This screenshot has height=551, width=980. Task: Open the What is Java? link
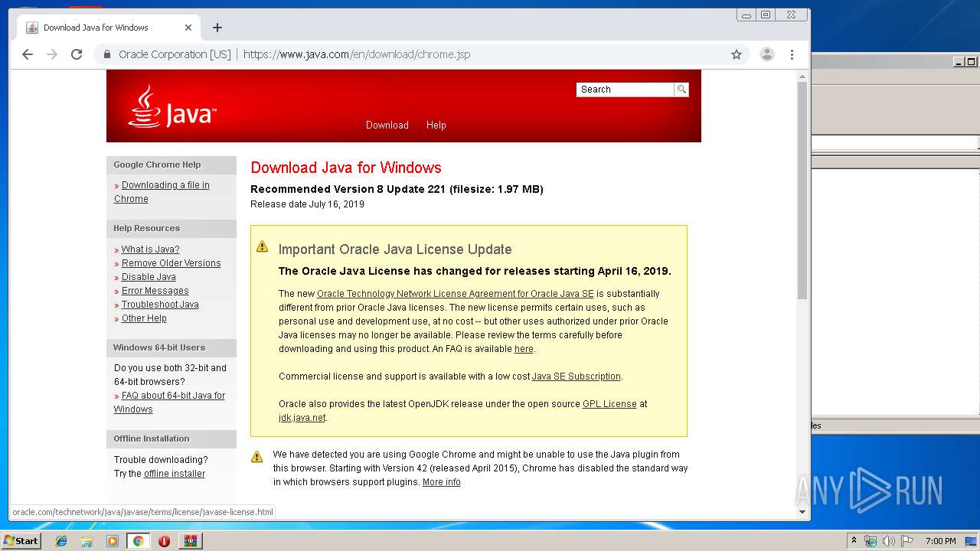click(150, 249)
